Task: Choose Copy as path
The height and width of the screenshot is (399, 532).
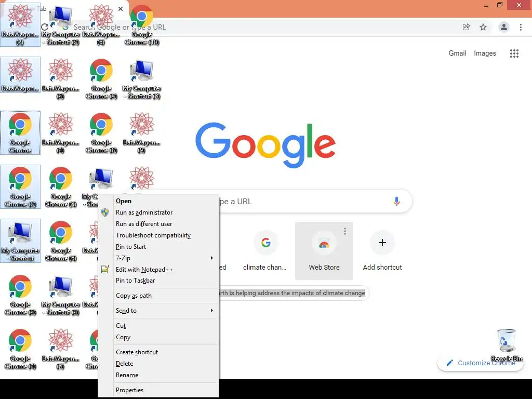Action: coord(166,296)
